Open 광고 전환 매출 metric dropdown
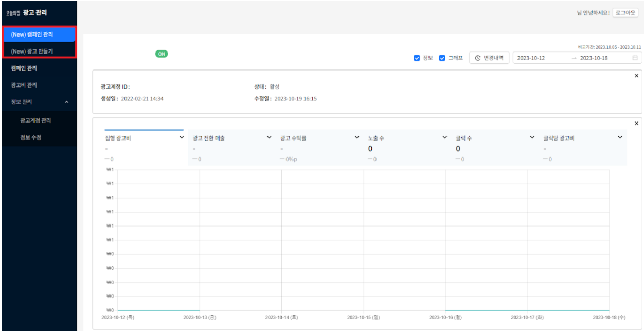 click(x=269, y=138)
